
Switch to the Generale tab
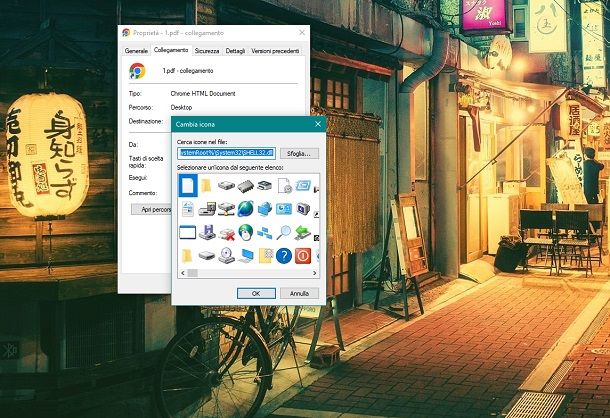click(x=136, y=51)
